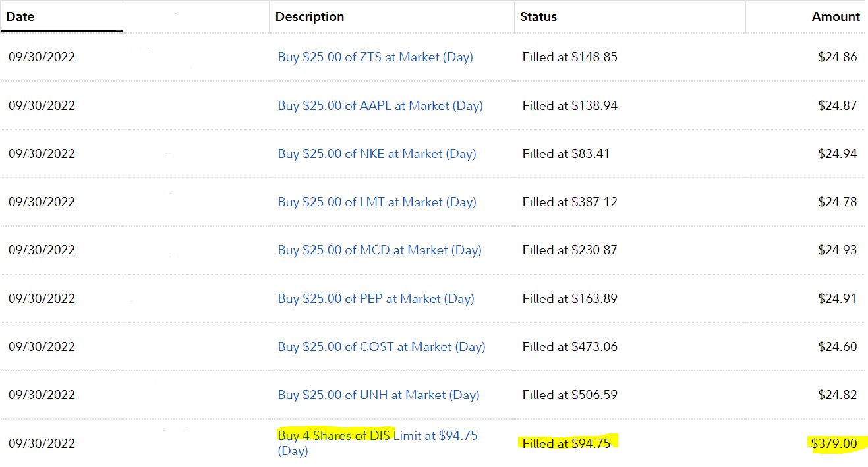Open the DIS limit order link

[378, 443]
